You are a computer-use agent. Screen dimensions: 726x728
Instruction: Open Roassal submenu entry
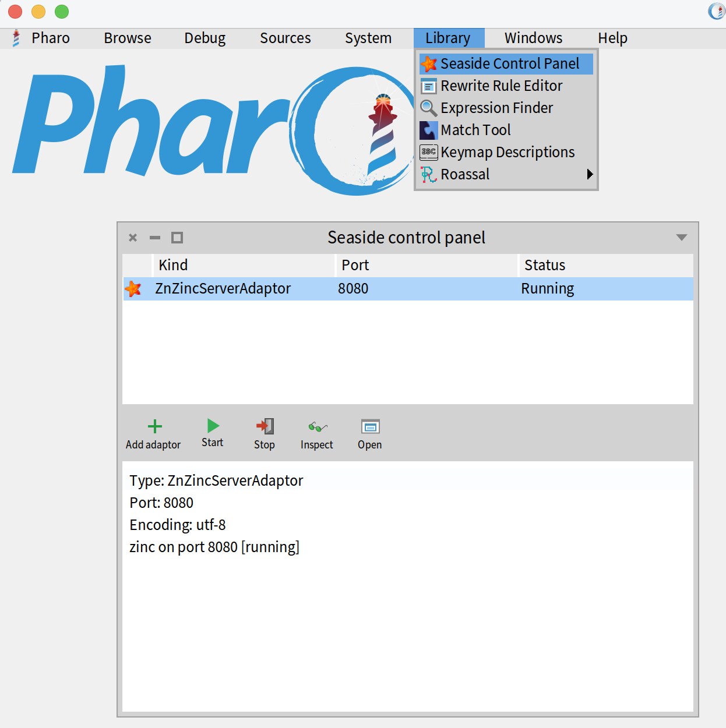(x=506, y=174)
